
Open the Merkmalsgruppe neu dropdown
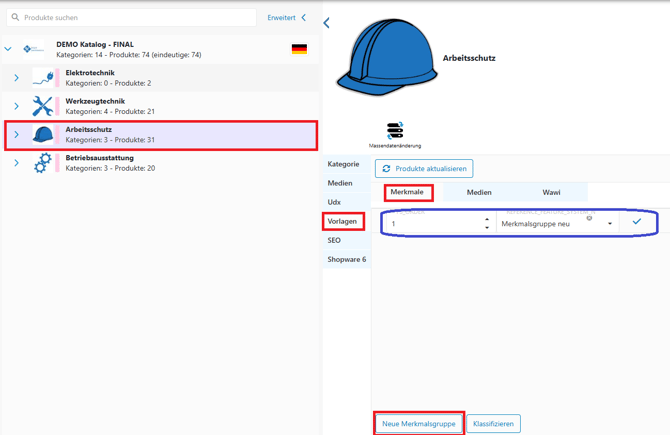(610, 224)
